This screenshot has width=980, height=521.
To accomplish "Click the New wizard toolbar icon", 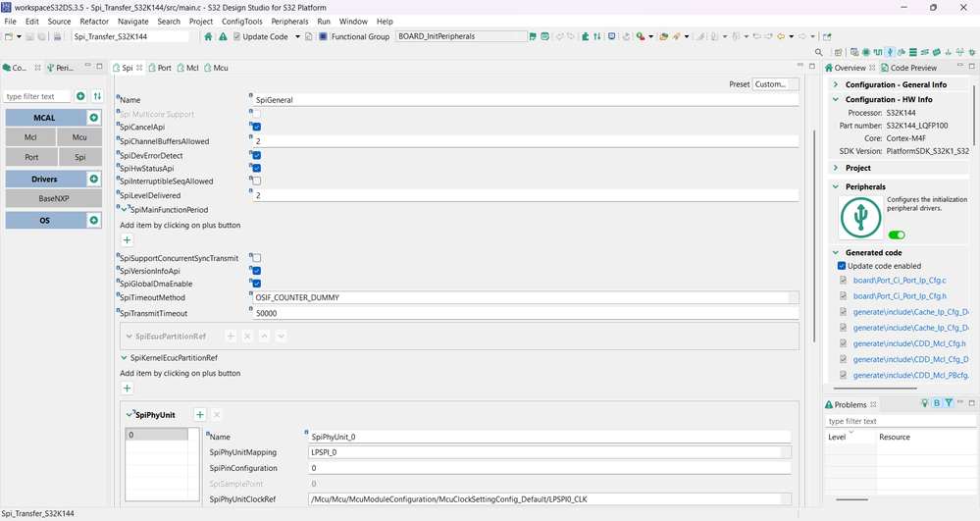I will pos(9,36).
